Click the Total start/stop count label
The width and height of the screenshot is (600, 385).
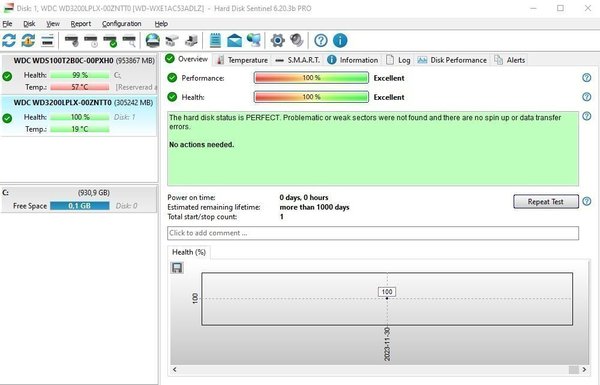[x=202, y=217]
